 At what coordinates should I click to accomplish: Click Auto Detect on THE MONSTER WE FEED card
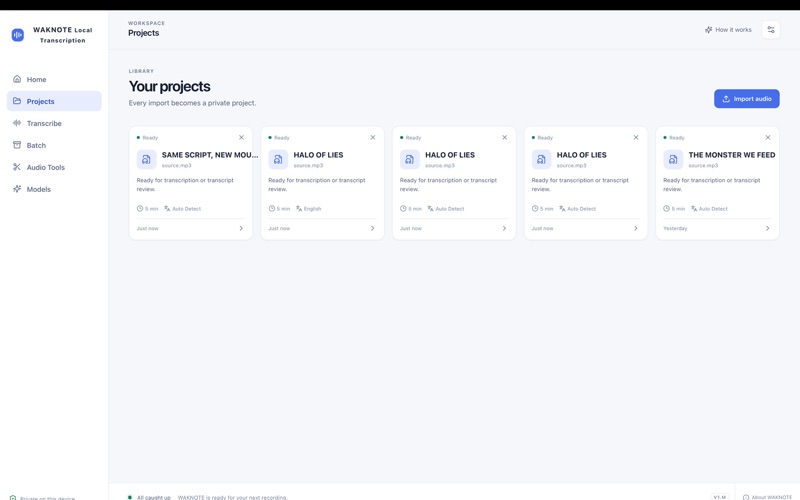point(713,209)
